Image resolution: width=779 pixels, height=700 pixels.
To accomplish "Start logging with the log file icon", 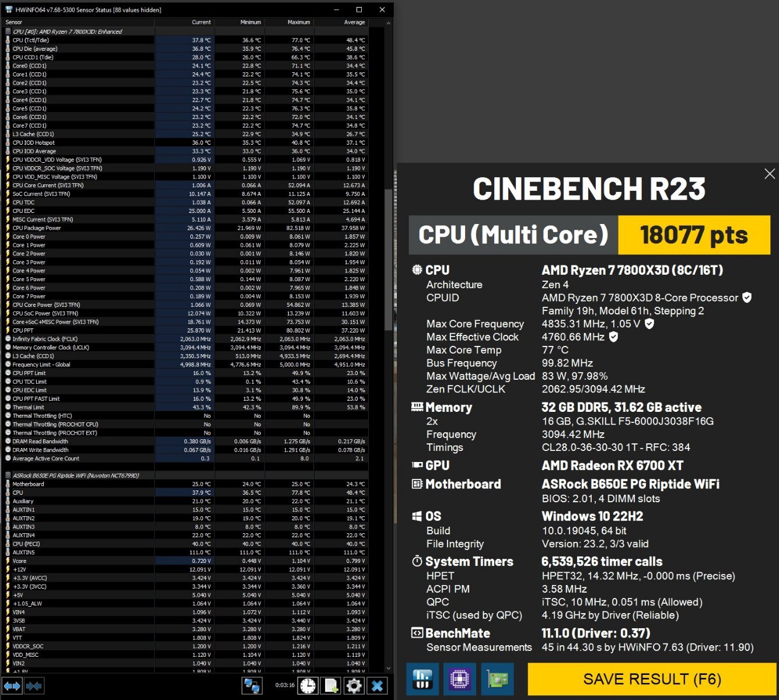I will click(x=331, y=685).
